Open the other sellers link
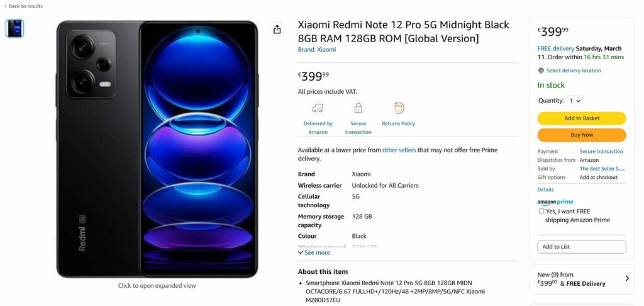The image size is (644, 306). 399,150
